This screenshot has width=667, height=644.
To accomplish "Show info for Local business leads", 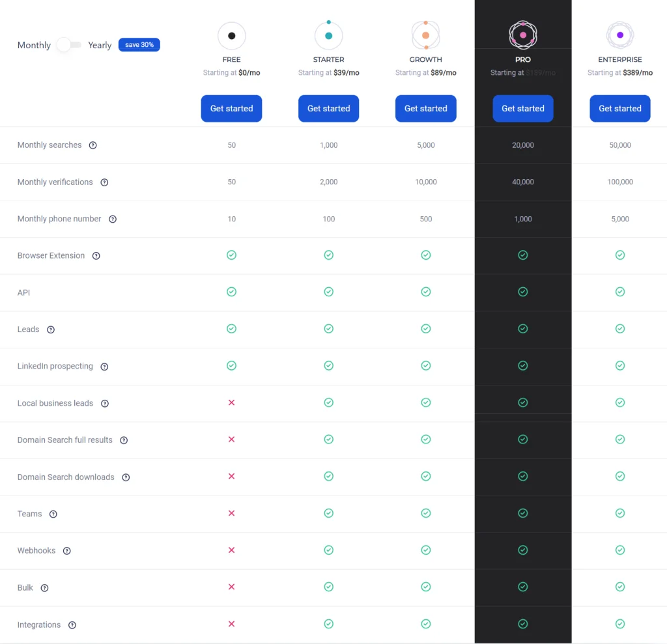I will pyautogui.click(x=105, y=404).
